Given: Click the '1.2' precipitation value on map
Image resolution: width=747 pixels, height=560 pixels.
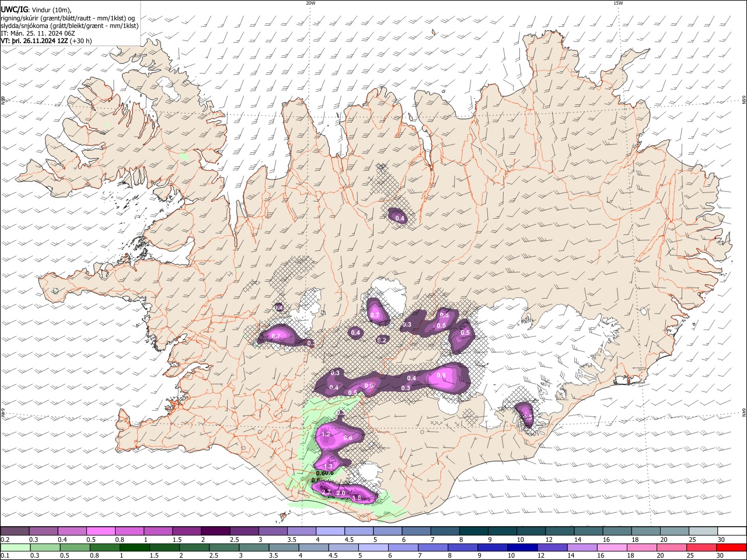Looking at the screenshot, I should pos(326,435).
